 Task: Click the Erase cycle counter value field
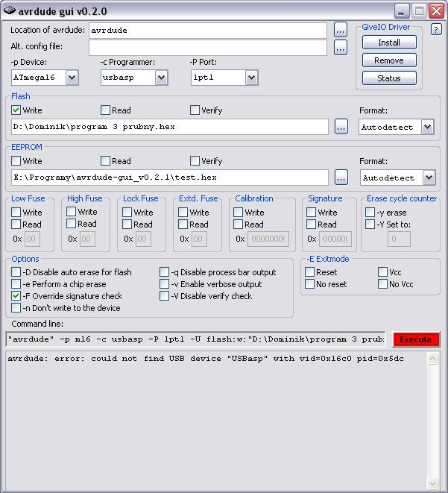[x=399, y=239]
